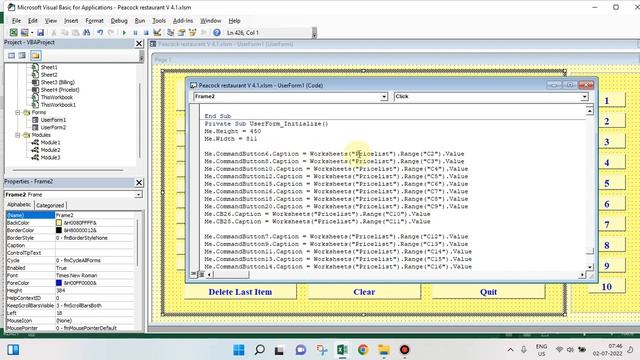
Task: Open Properties Window via toolbar icon
Action: [181, 33]
